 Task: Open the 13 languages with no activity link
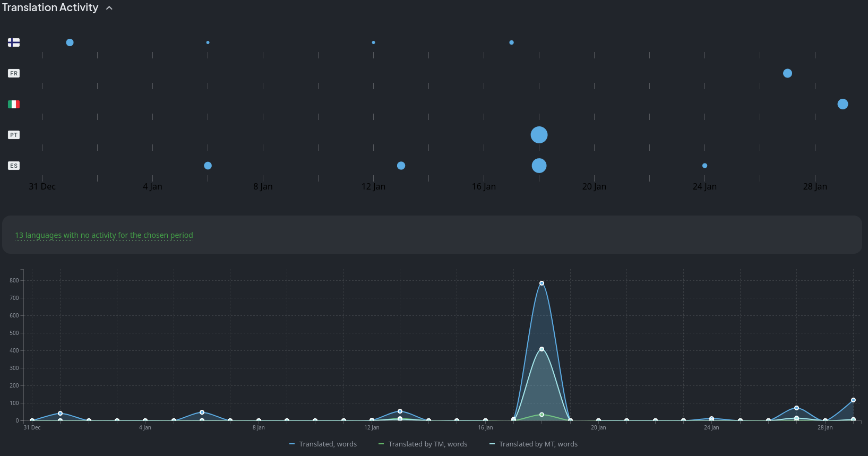point(104,235)
